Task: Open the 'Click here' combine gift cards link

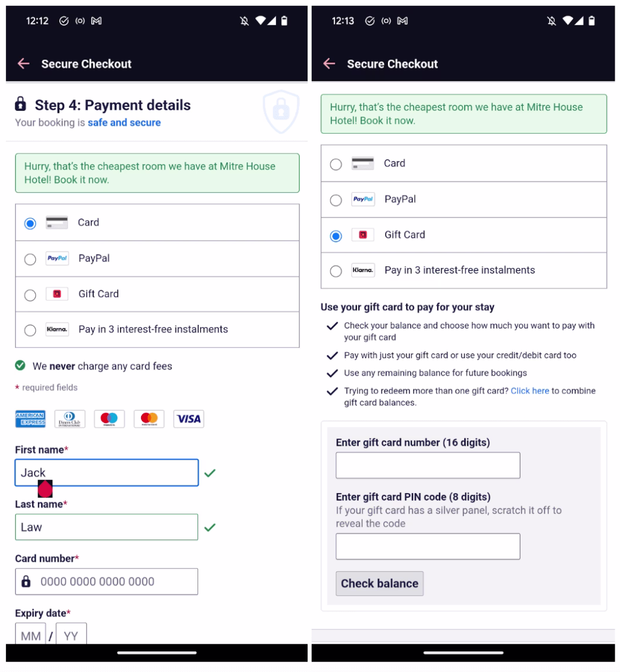Action: 530,391
